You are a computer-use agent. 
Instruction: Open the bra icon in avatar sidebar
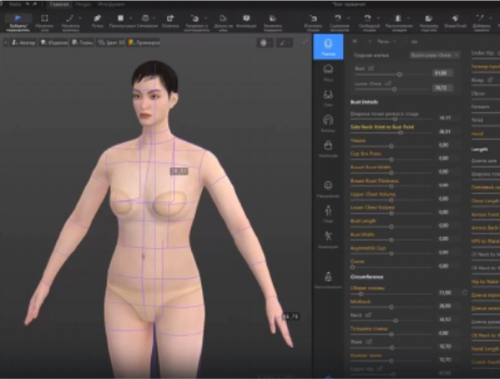pyautogui.click(x=328, y=98)
